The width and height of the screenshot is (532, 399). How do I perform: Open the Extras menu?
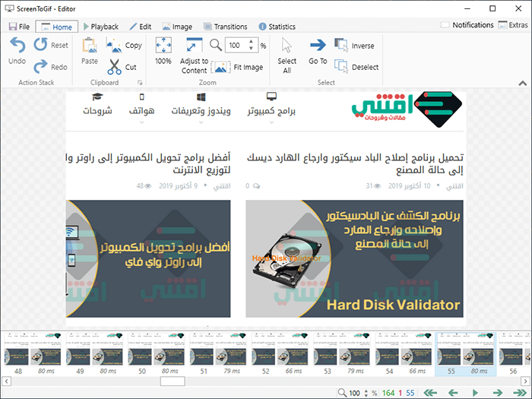pos(513,25)
